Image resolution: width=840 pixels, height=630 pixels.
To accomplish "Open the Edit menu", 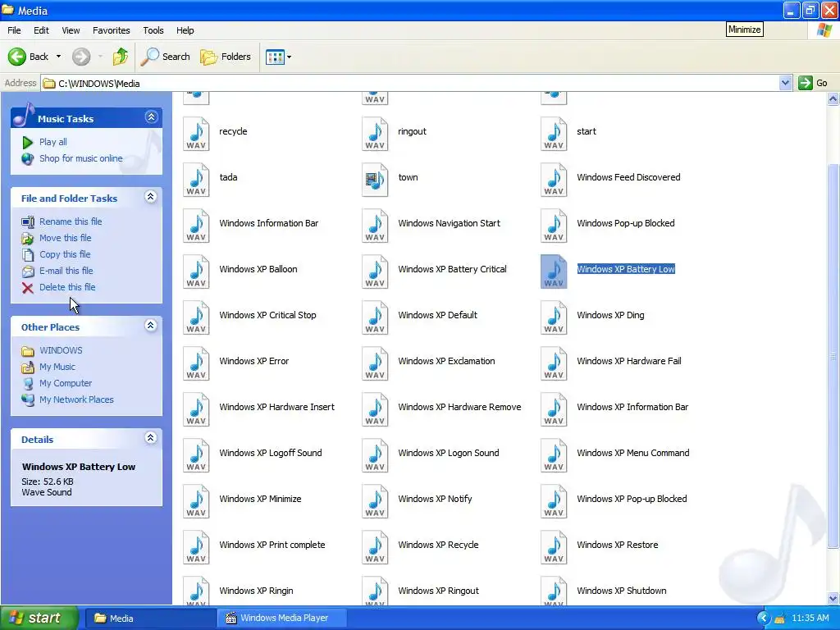I will [x=41, y=30].
